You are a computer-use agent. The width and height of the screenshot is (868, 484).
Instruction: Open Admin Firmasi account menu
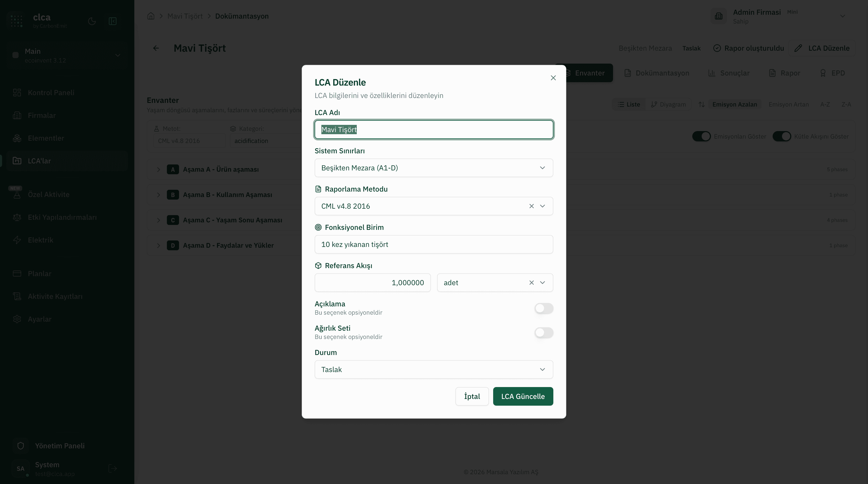coord(781,16)
